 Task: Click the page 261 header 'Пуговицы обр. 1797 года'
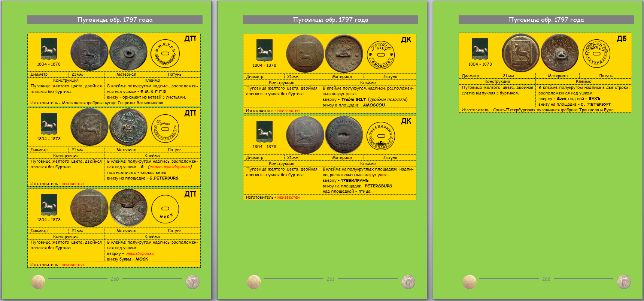click(330, 20)
